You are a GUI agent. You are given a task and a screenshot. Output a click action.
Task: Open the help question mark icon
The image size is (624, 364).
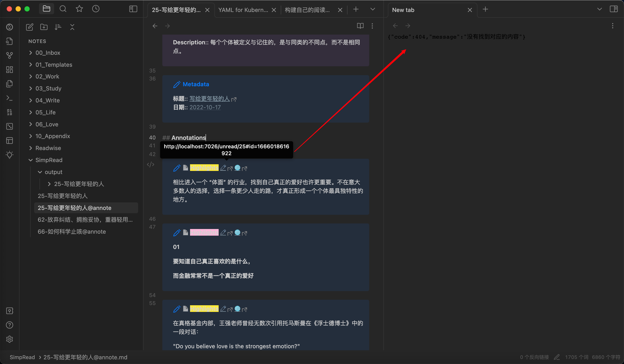click(9, 325)
